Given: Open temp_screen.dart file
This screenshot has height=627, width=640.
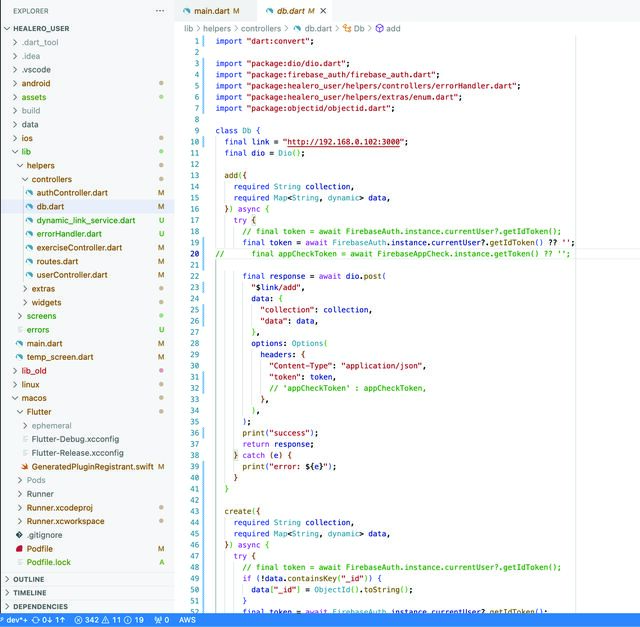Looking at the screenshot, I should [x=60, y=357].
